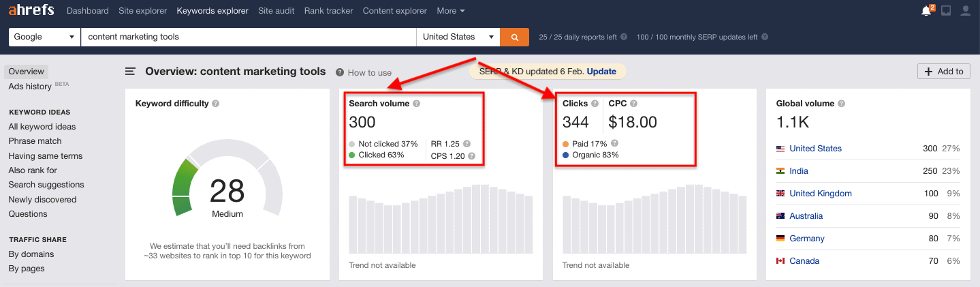Click the keyword search input field
Screen dimensions: 980x287
[x=248, y=37]
